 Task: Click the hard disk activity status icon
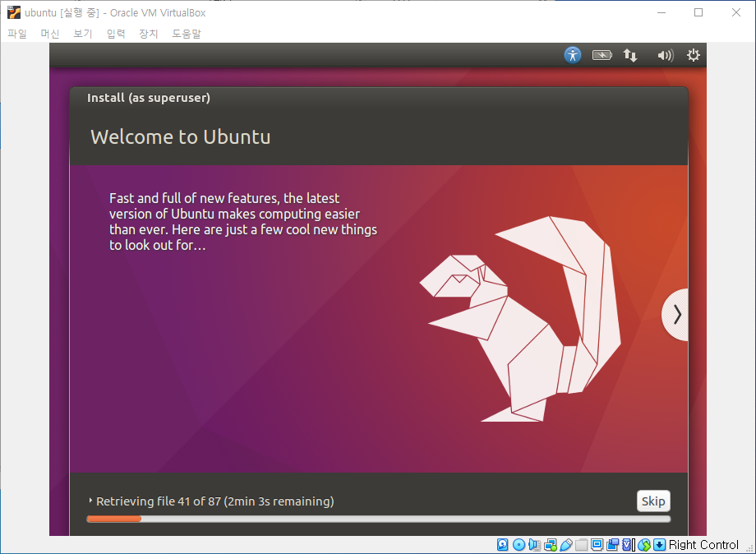(502, 545)
